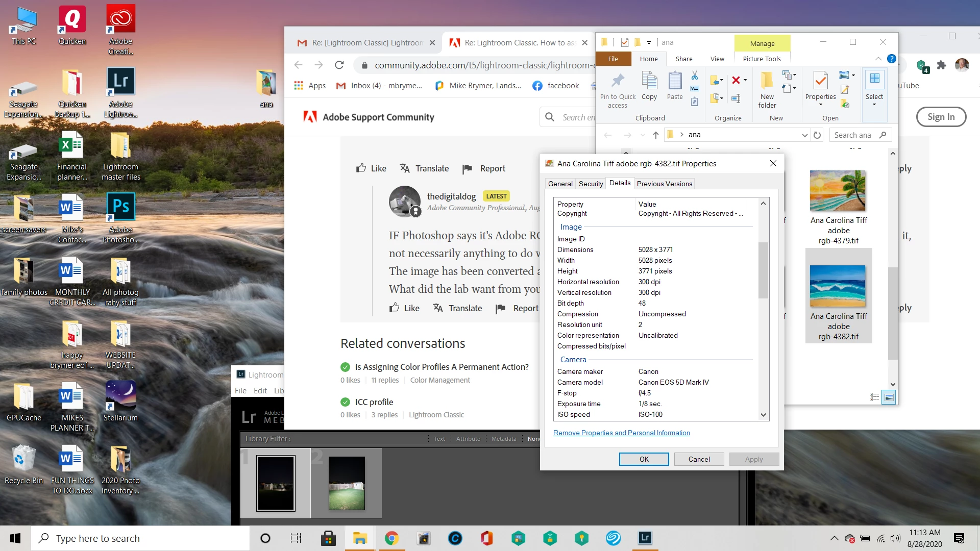Click the Cut scissors icon
The width and height of the screenshot is (980, 551).
pyautogui.click(x=695, y=76)
